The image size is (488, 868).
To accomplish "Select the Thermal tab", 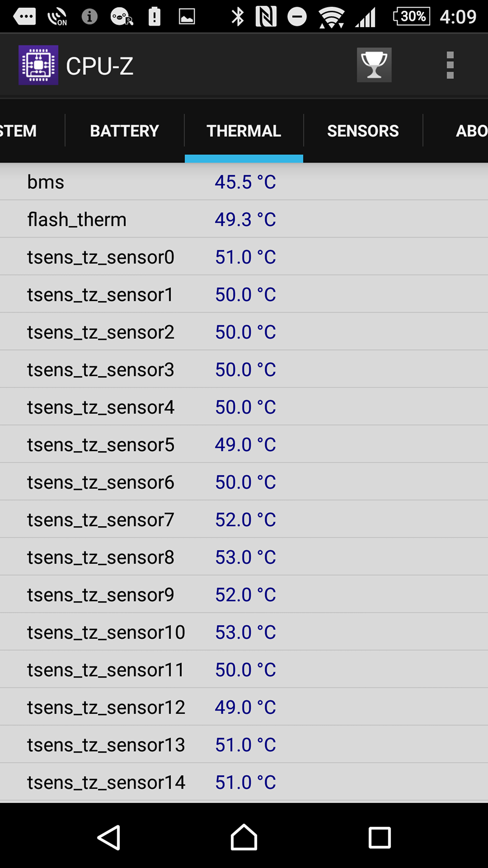I will click(244, 131).
